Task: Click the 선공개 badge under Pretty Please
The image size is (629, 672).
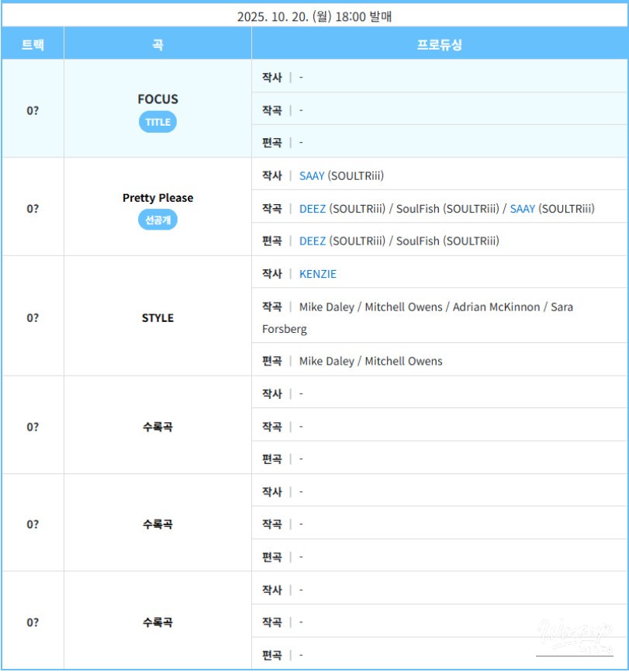Action: 157,220
